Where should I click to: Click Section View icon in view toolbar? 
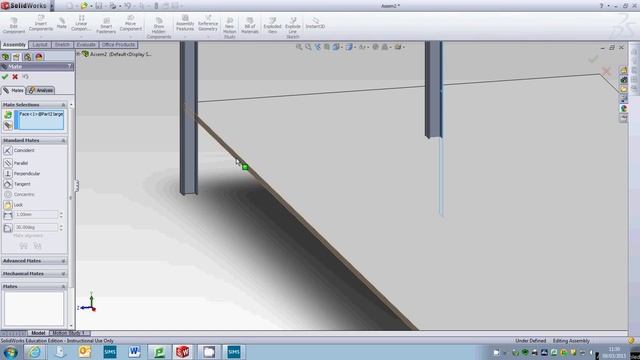pyautogui.click(x=327, y=47)
